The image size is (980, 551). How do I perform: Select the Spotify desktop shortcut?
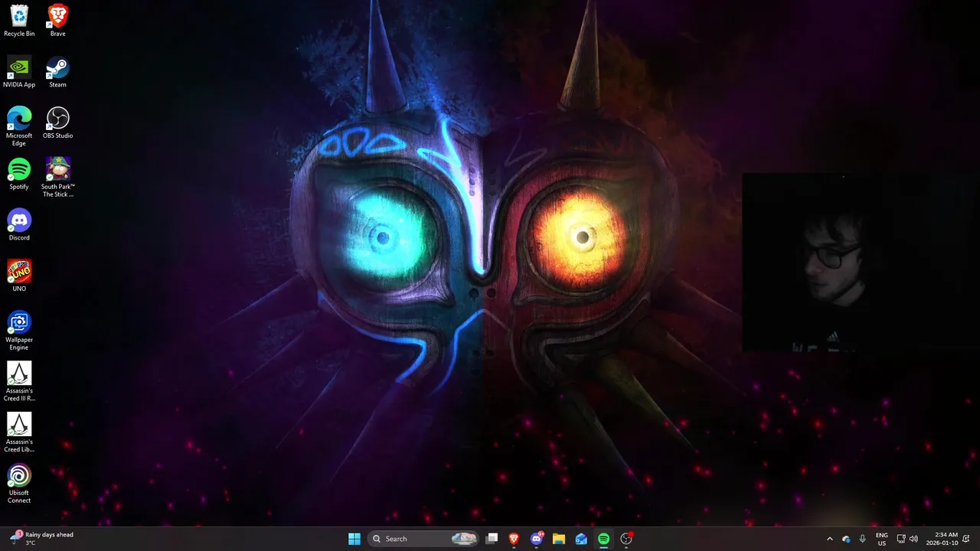pos(19,174)
